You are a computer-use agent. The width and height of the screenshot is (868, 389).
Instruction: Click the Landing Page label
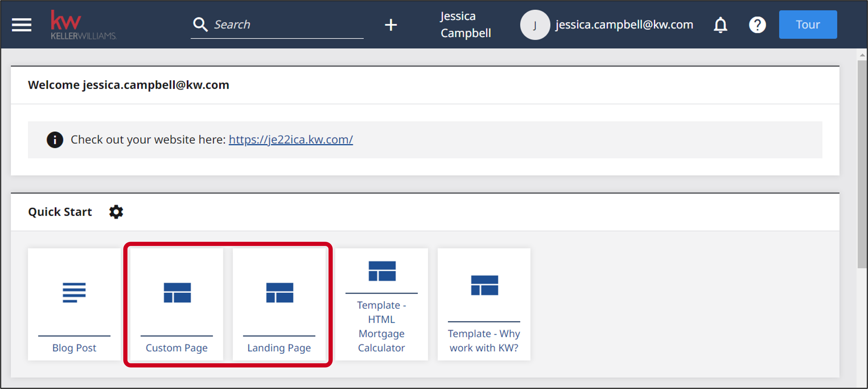point(279,348)
